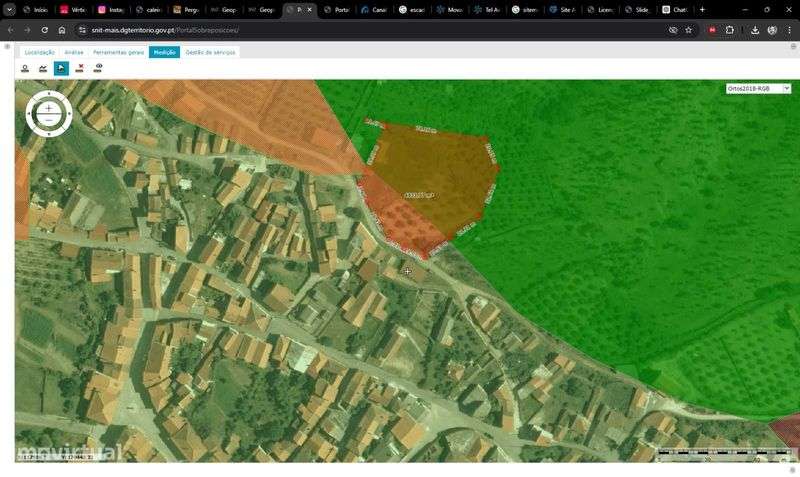Pan the map south using the compass arrow

click(x=49, y=134)
